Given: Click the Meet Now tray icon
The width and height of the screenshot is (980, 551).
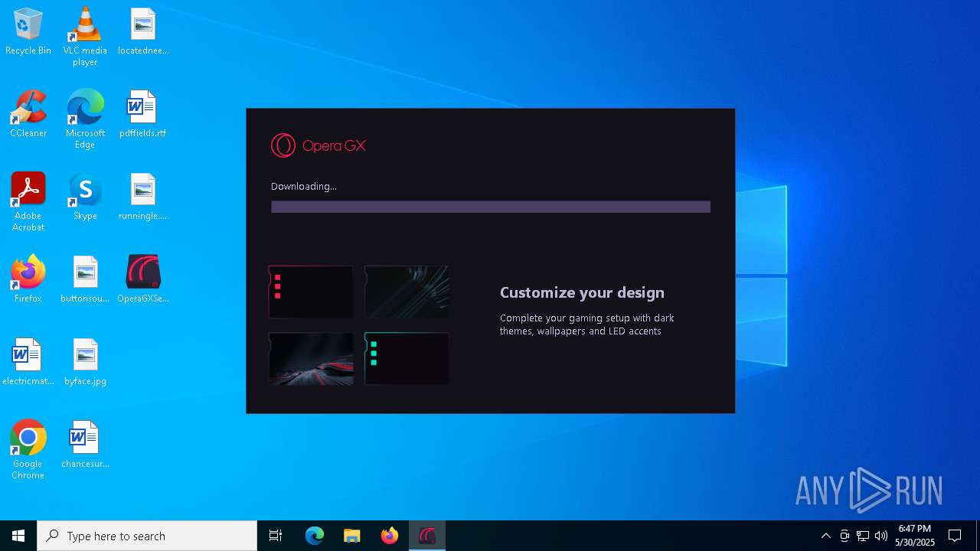Looking at the screenshot, I should [844, 536].
